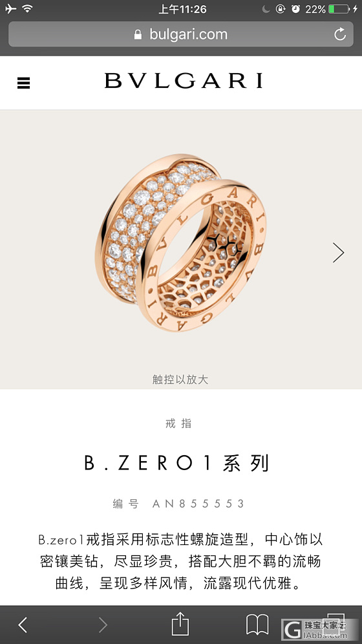Tap the rose gold ring image
The height and width of the screenshot is (644, 362).
click(x=180, y=242)
